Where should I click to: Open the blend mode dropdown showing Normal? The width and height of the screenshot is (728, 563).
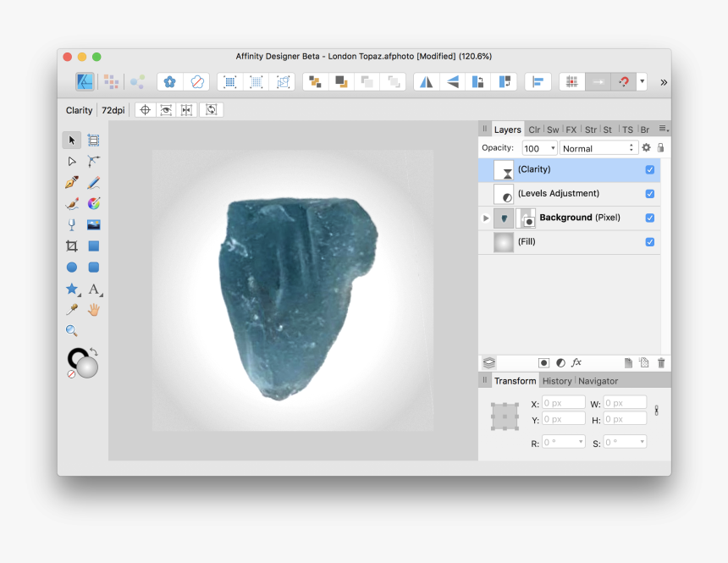coord(598,147)
